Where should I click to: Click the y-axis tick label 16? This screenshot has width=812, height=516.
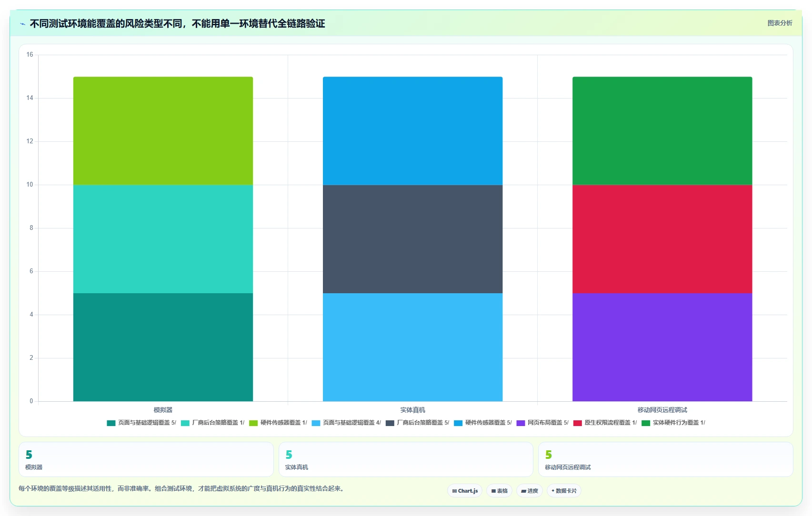(x=30, y=55)
